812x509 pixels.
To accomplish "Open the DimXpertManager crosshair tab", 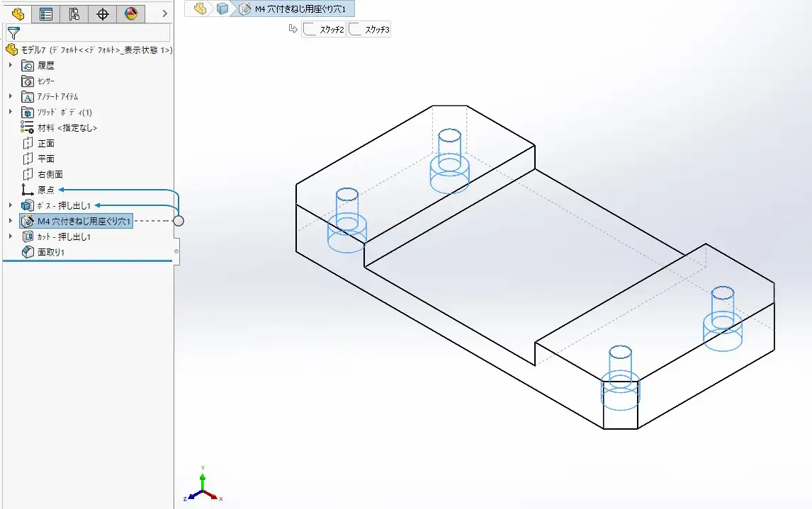I will pyautogui.click(x=103, y=13).
